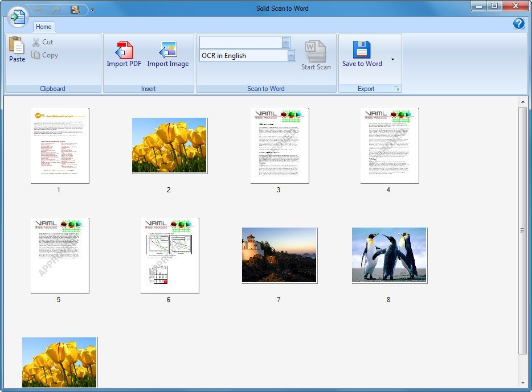The height and width of the screenshot is (392, 532).
Task: Select the penguins thumbnail on page 8
Action: [389, 255]
